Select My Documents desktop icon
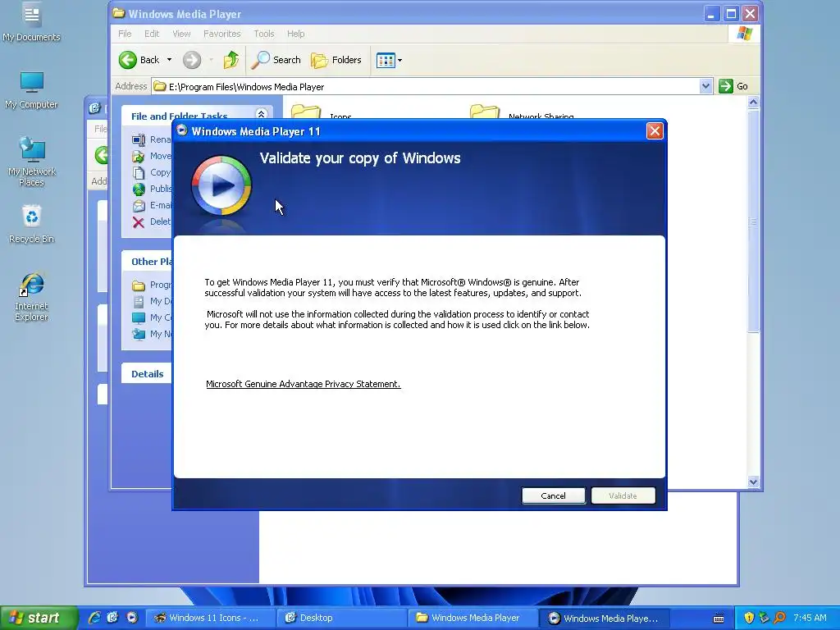 [x=31, y=22]
